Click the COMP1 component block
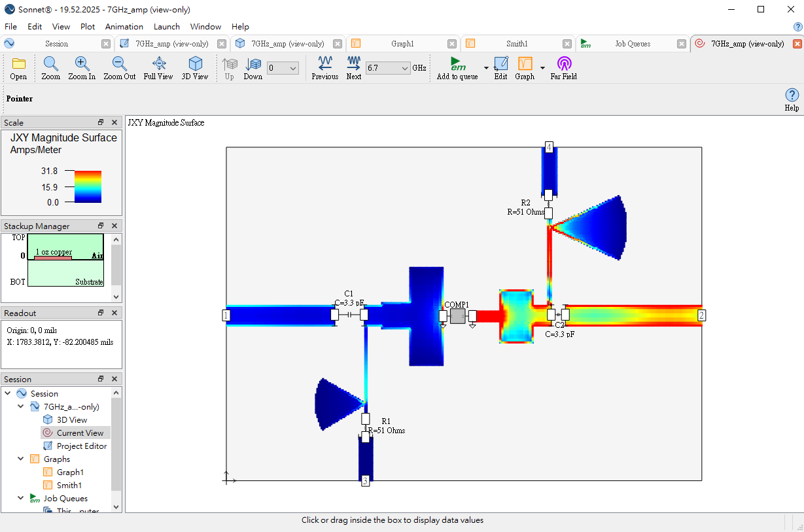This screenshot has height=532, width=804. [458, 316]
